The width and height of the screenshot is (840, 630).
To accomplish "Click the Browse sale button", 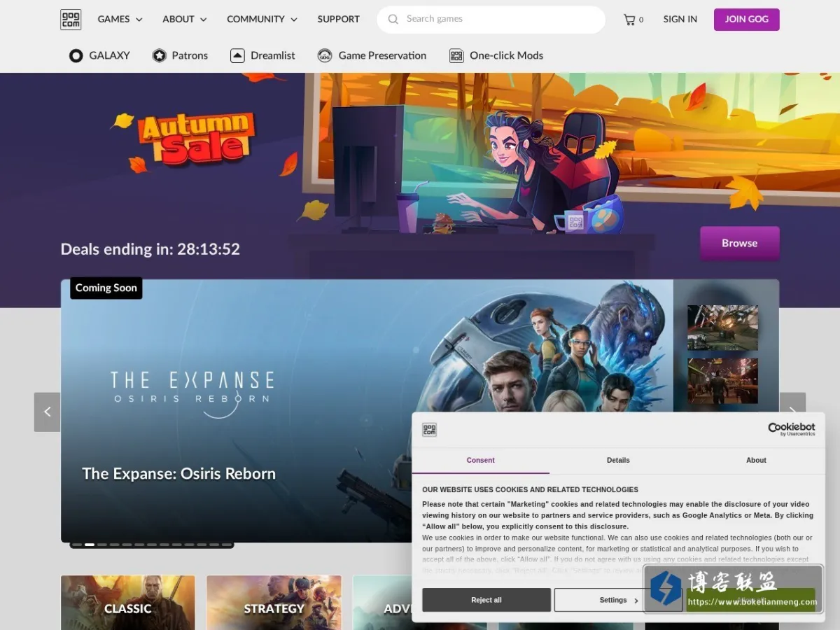I will pos(739,243).
